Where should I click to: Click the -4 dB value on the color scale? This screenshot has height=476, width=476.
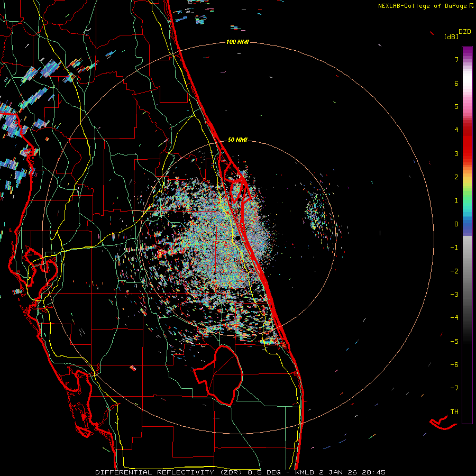pos(454,318)
